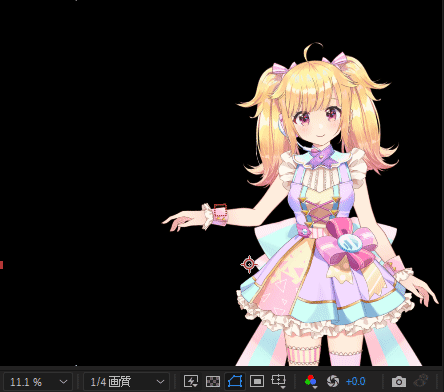This screenshot has height=392, width=444.
Task: Click the +0.0 exposure value
Action: tap(356, 381)
